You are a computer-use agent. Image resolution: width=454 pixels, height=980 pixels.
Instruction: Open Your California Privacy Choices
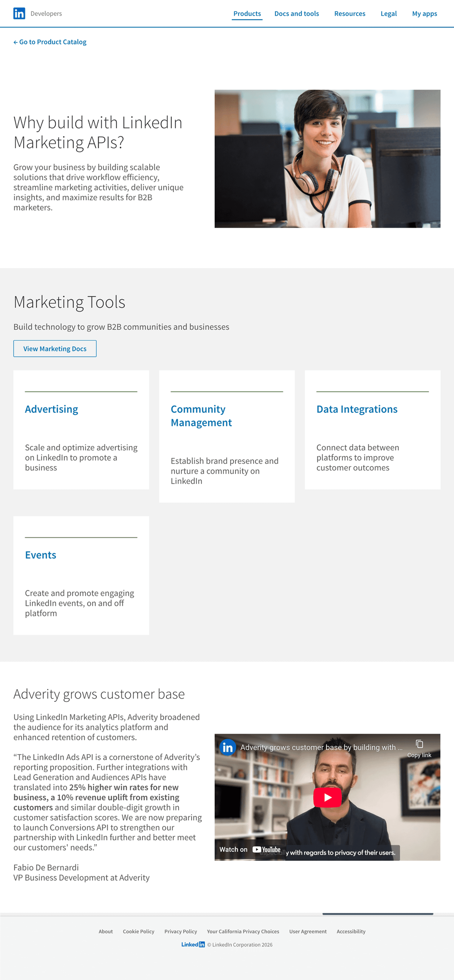click(x=243, y=931)
